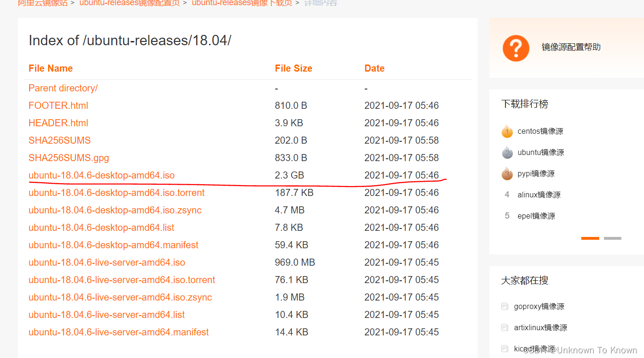Click the gold rank 1 medal icon

coord(507,131)
